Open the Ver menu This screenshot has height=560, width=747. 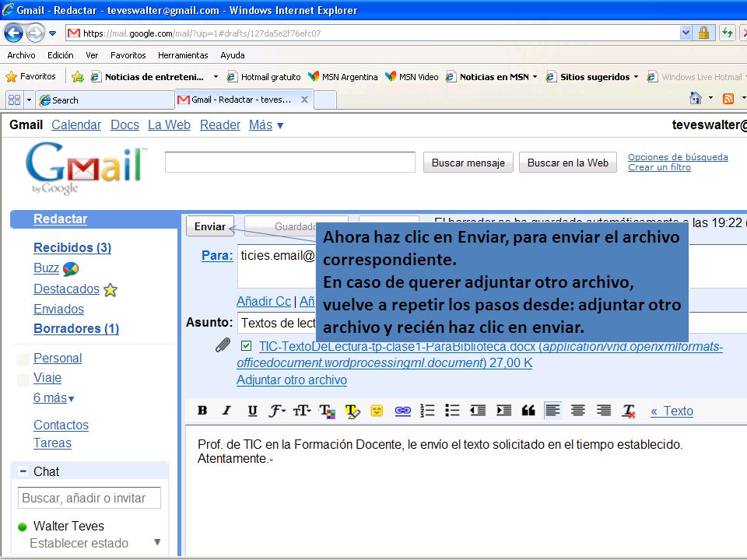[x=92, y=55]
